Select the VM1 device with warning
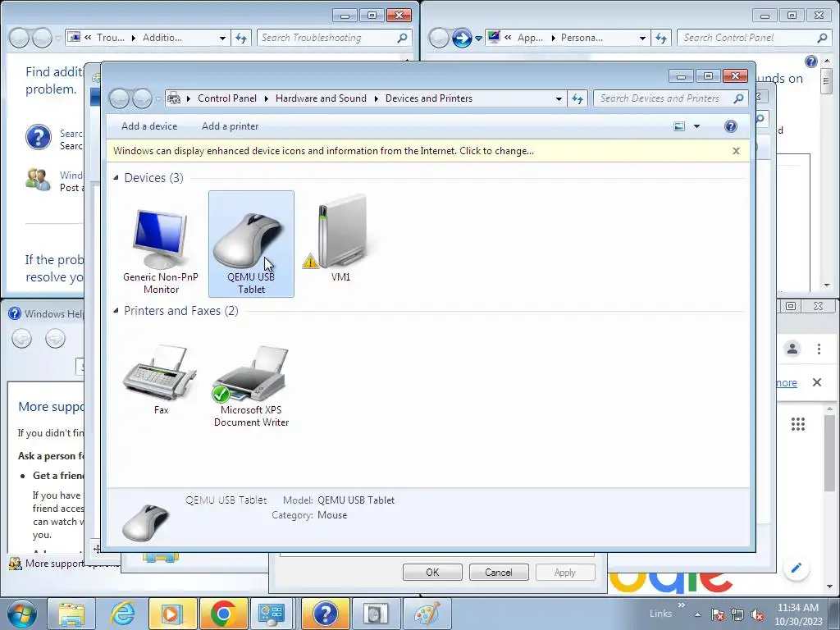Screen dimensions: 840x630 pos(340,239)
